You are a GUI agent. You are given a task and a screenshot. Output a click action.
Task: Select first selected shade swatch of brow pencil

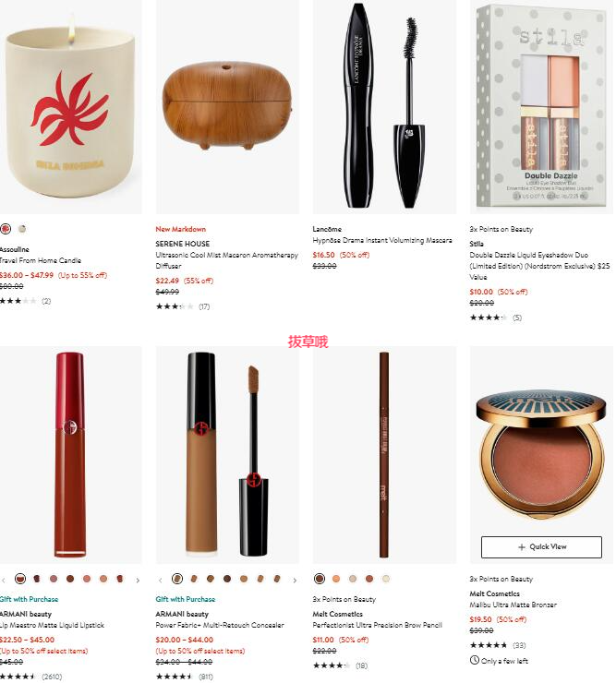[320, 579]
